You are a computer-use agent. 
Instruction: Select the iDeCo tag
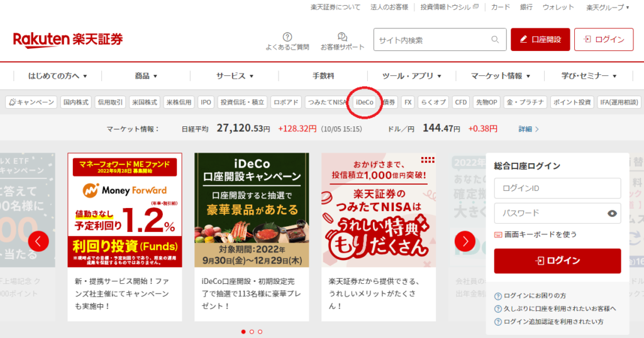click(x=364, y=102)
